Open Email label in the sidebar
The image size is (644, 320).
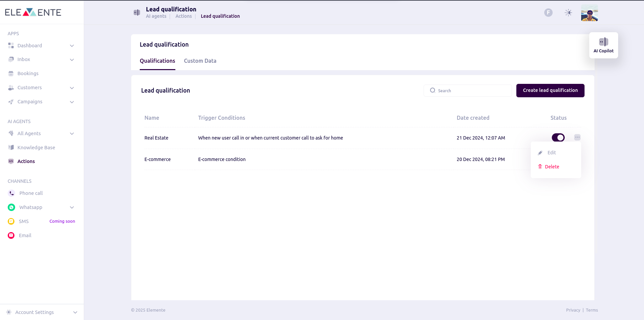tap(25, 235)
